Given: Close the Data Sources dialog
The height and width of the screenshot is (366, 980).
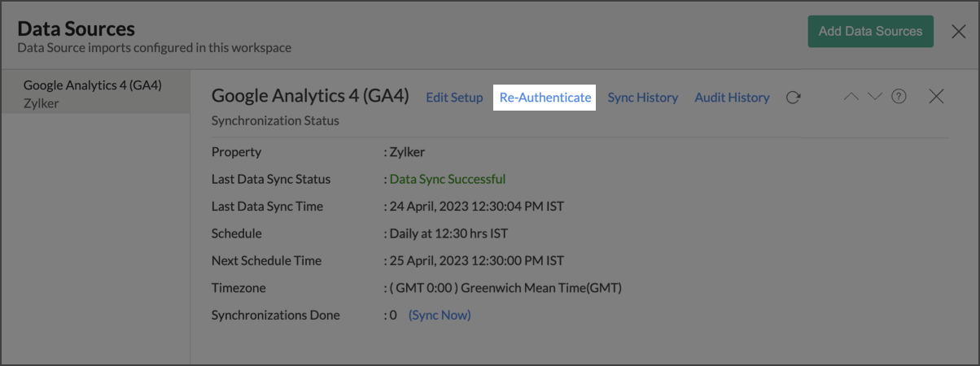Looking at the screenshot, I should click(959, 32).
